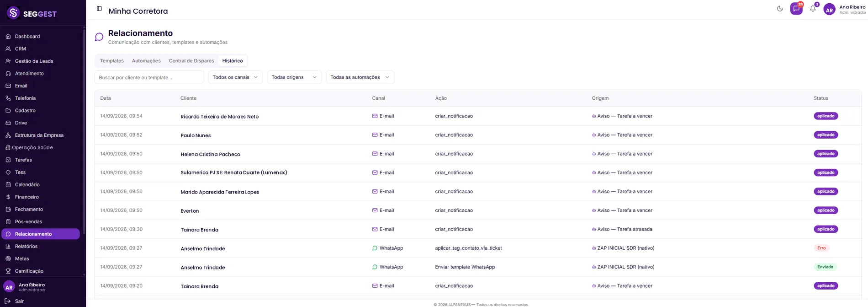Open Operação Saúde in the sidebar

pyautogui.click(x=32, y=147)
